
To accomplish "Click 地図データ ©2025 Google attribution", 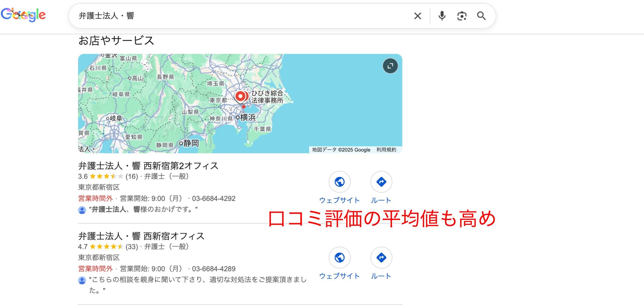I will click(x=341, y=150).
